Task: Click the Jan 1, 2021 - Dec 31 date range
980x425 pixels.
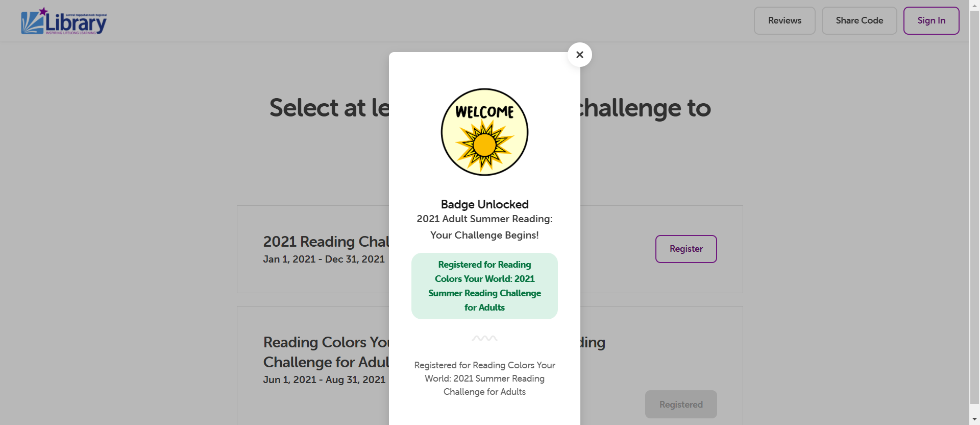Action: (324, 259)
